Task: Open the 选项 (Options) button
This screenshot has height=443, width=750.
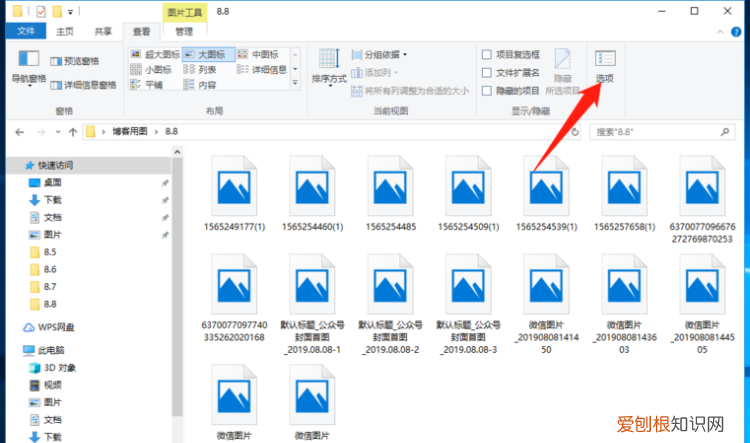Action: (x=604, y=65)
